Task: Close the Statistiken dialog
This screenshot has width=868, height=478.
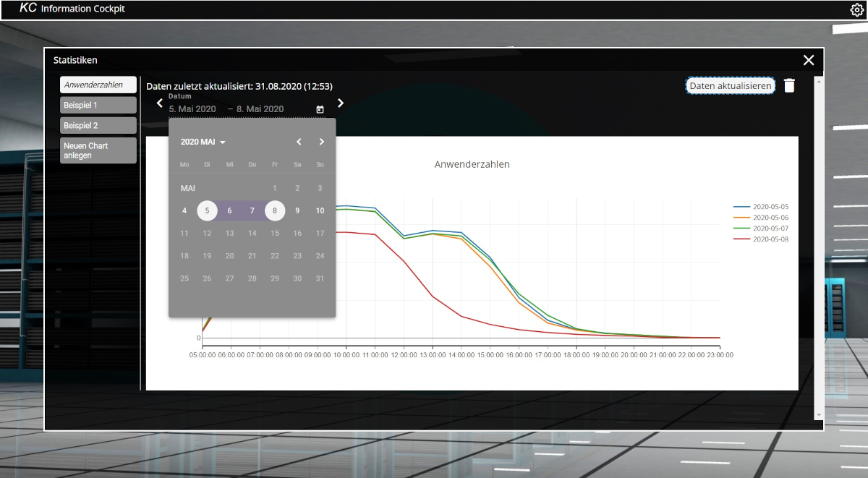Action: pyautogui.click(x=809, y=60)
